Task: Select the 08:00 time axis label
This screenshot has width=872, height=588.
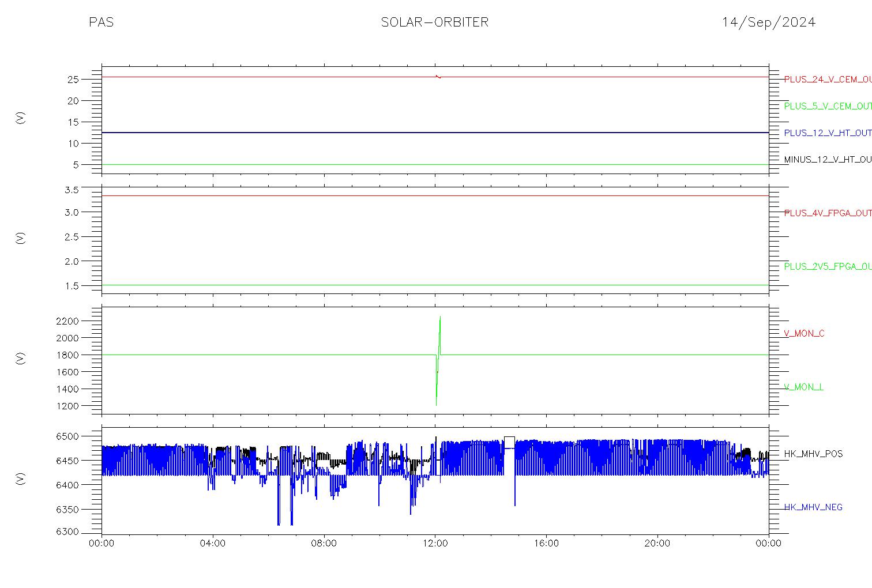Action: pos(324,544)
